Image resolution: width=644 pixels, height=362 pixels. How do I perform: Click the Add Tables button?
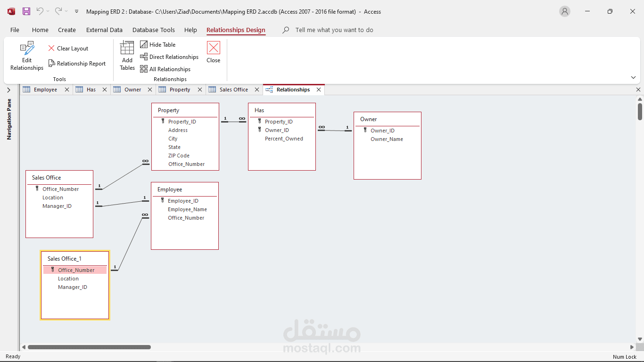(127, 56)
